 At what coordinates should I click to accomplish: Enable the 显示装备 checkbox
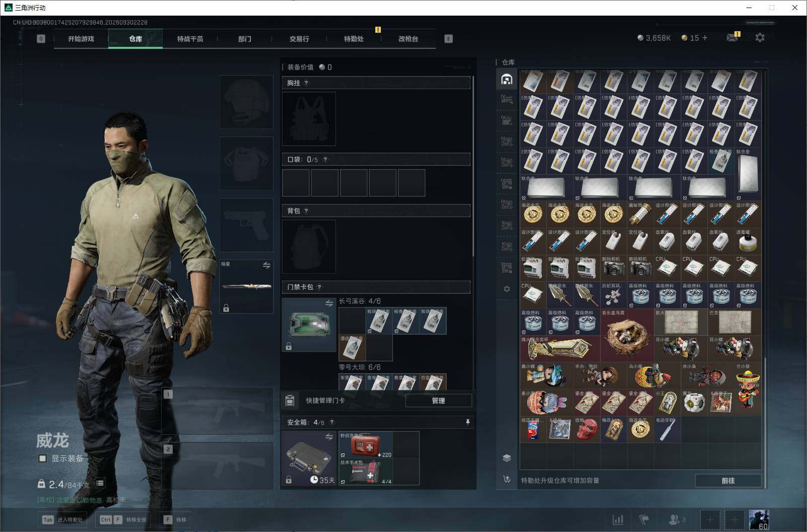[x=43, y=458]
